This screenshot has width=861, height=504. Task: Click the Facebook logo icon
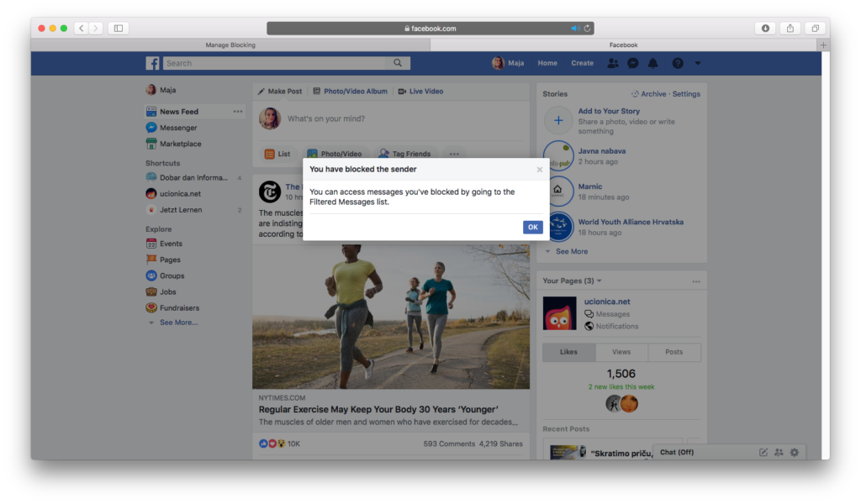(152, 63)
